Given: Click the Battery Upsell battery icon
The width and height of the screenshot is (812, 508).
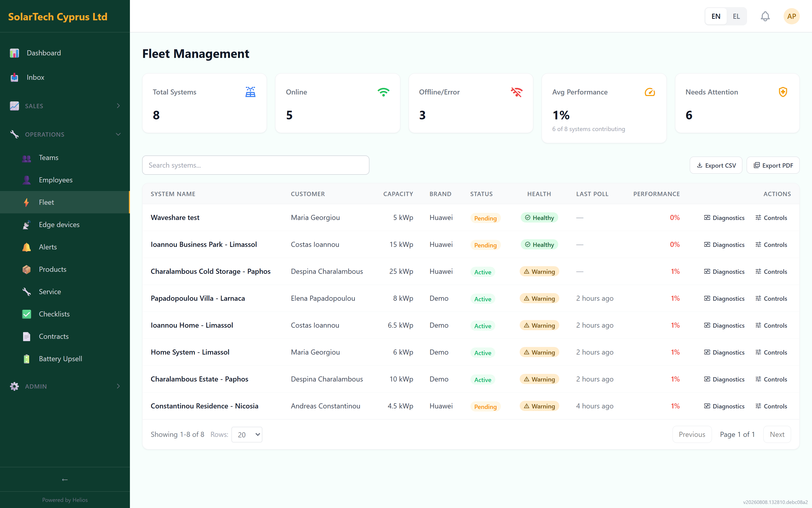Looking at the screenshot, I should (26, 359).
